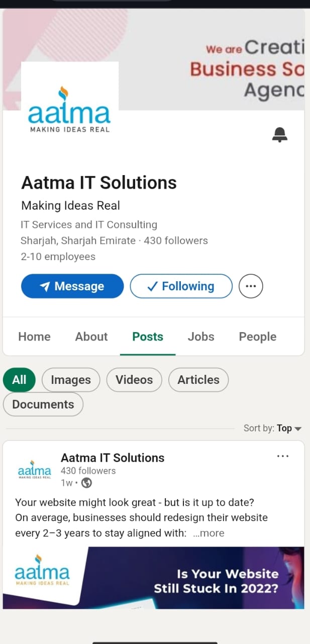
Task: Click the Articles filter chip
Action: click(198, 380)
